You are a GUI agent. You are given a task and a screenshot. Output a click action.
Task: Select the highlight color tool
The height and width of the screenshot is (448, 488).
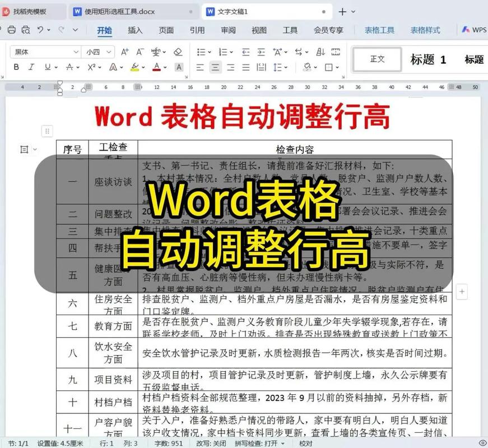[133, 67]
